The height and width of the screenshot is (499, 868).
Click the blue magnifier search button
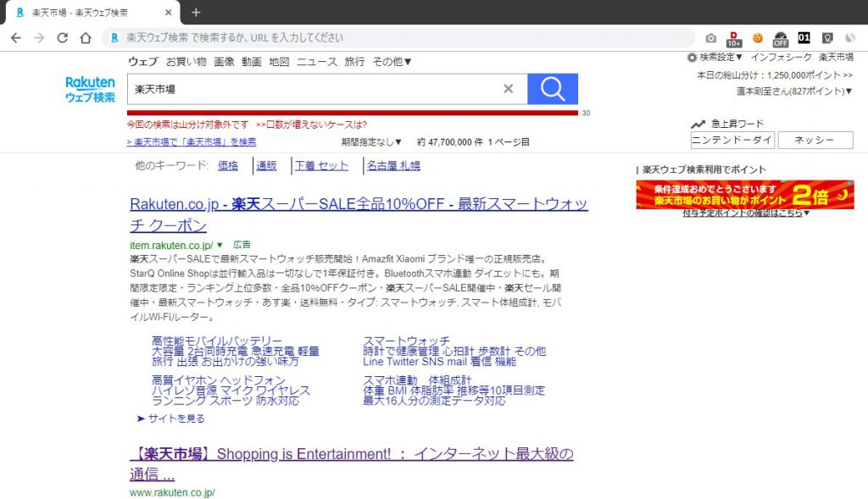553,88
